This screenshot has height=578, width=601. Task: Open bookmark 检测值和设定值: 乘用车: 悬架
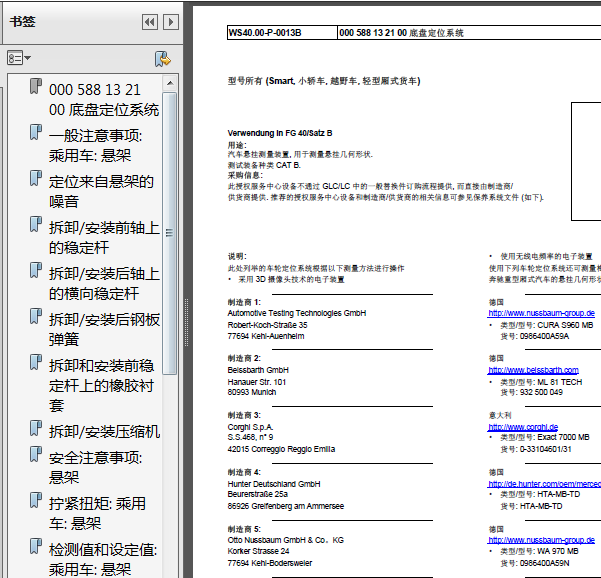coord(103,559)
